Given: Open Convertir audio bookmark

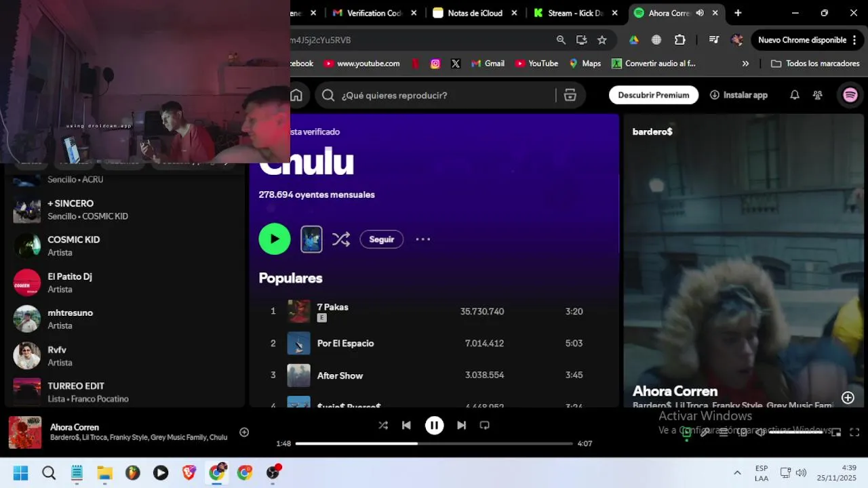Looking at the screenshot, I should [x=654, y=63].
